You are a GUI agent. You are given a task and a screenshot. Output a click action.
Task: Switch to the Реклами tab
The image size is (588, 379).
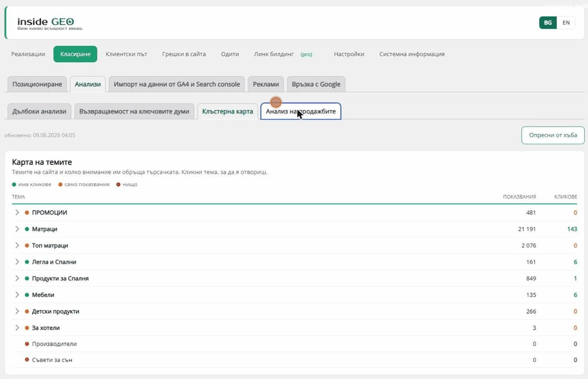tap(266, 84)
